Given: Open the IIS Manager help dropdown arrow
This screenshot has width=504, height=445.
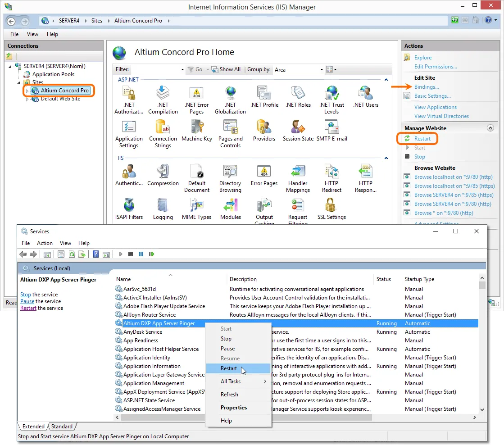Looking at the screenshot, I should [495, 20].
